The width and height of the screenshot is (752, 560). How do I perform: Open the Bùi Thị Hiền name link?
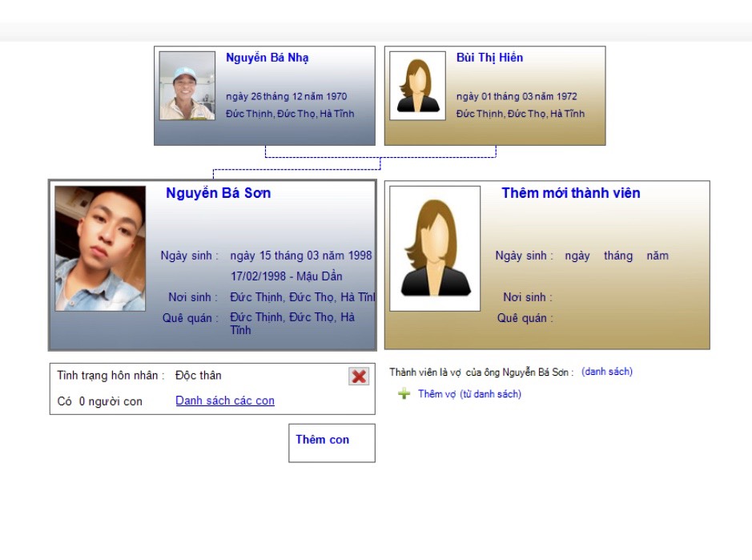coord(489,58)
